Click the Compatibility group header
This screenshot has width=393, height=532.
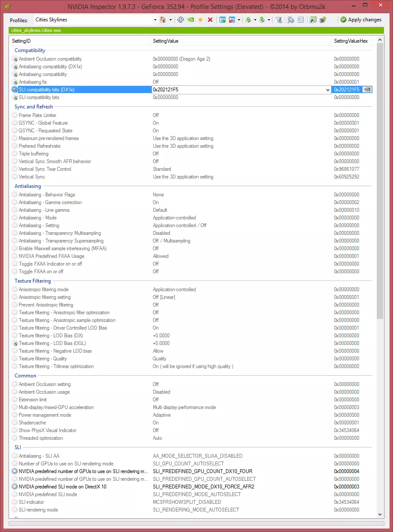pyautogui.click(x=30, y=50)
